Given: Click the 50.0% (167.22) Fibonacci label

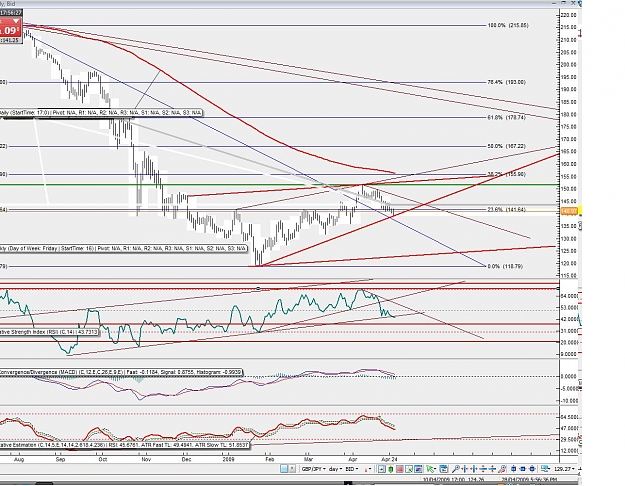Looking at the screenshot, I should coord(507,146).
